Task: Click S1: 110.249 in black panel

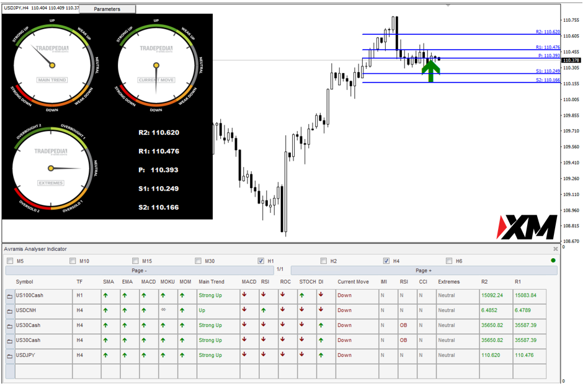Action: coord(158,189)
